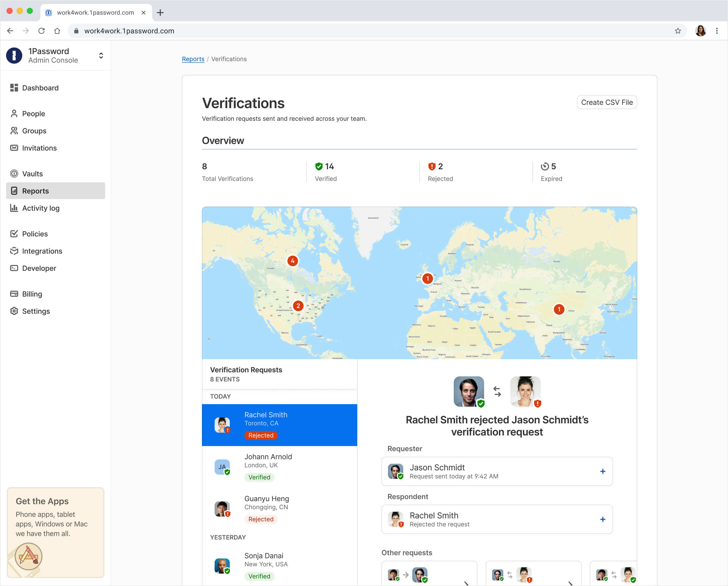Screen dimensions: 728x586
Task: Click the Integrations icon in sidebar
Action: (14, 251)
